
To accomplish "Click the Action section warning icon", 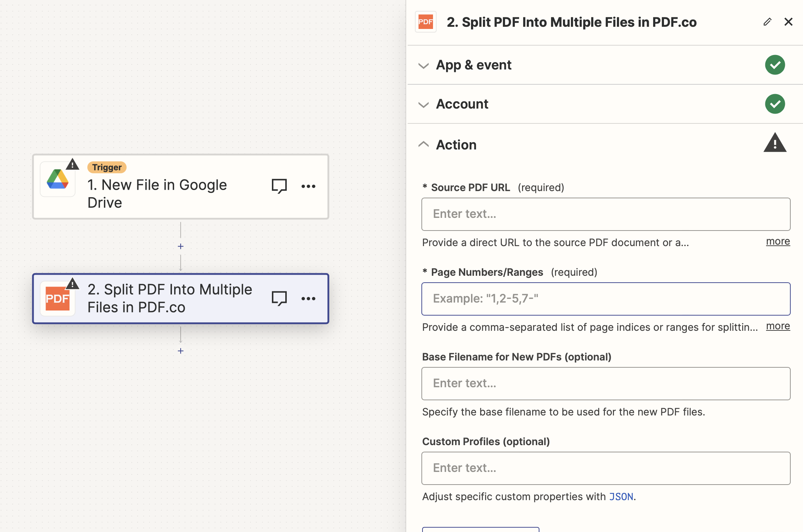I will click(x=774, y=143).
